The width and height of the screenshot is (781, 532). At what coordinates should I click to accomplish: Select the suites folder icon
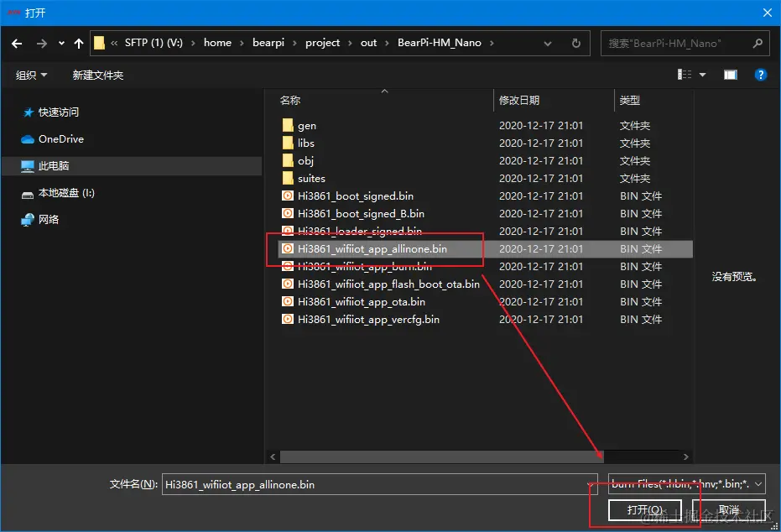[x=288, y=179]
